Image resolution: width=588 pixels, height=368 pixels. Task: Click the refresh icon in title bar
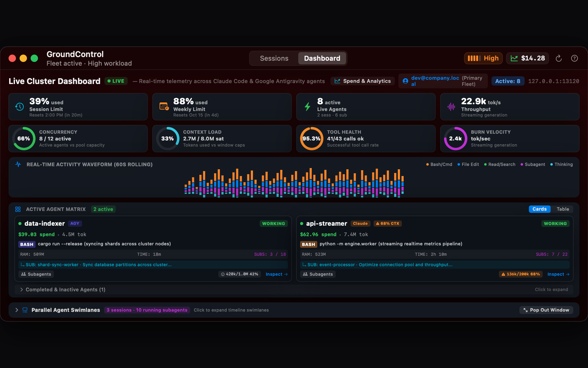pyautogui.click(x=559, y=58)
